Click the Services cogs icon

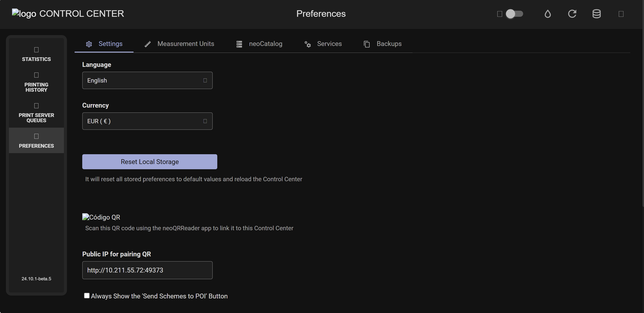308,44
